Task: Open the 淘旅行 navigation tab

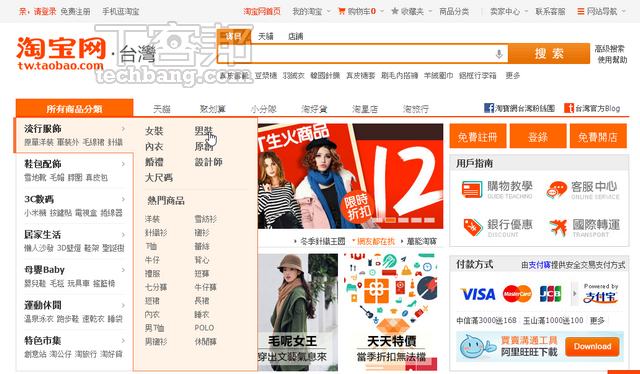Action: coord(416,109)
